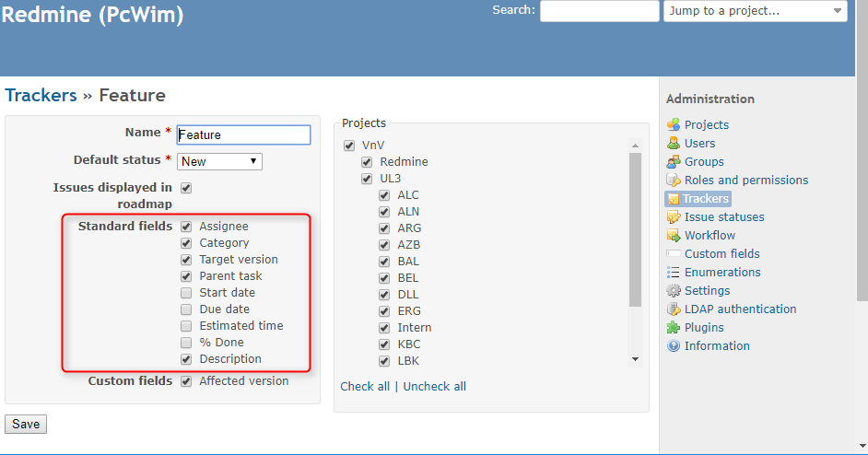This screenshot has height=455, width=868.
Task: Click the Users person icon
Action: (674, 143)
